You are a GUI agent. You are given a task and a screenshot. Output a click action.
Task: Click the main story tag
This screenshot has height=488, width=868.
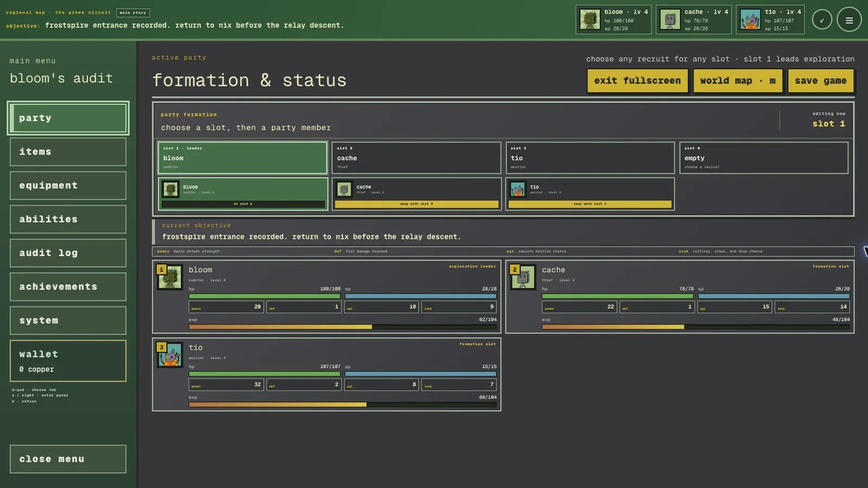[133, 12]
